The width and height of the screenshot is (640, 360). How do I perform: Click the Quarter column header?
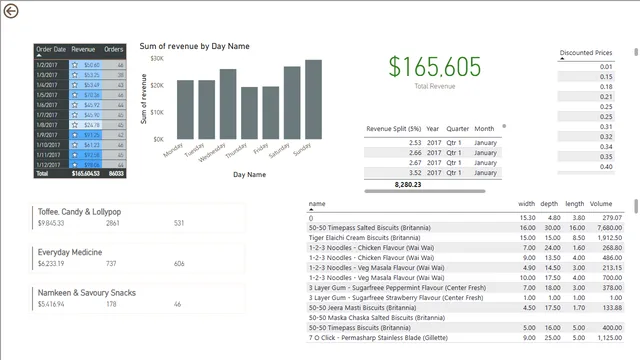[458, 129]
